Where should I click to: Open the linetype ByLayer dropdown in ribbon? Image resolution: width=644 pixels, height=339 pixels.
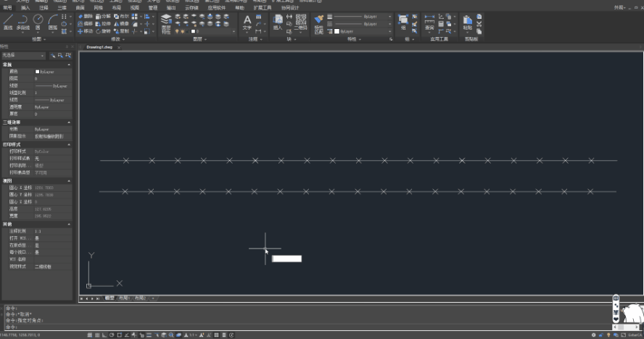363,24
